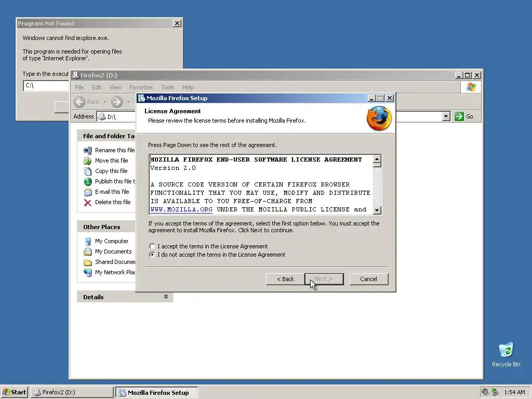Open the File menu in Explorer
The width and height of the screenshot is (532, 399).
pos(79,87)
